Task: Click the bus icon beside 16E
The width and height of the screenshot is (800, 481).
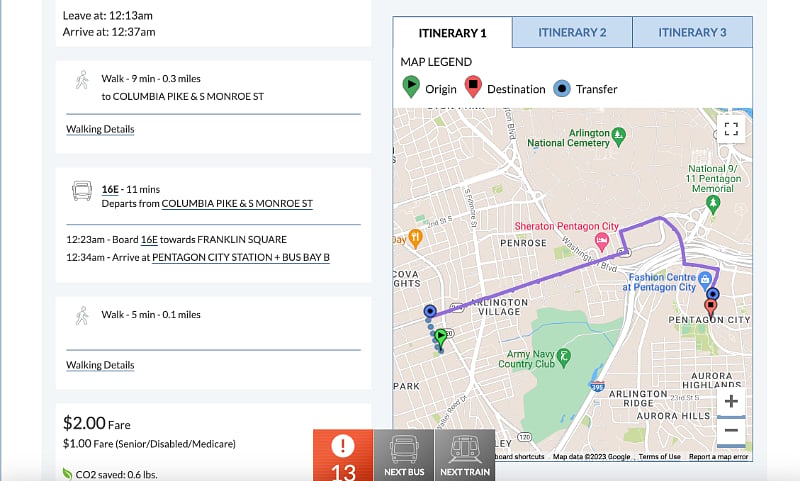Action: click(82, 191)
